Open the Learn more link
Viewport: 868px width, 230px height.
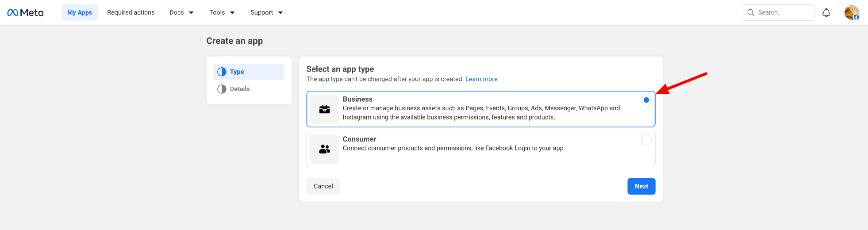[x=481, y=79]
